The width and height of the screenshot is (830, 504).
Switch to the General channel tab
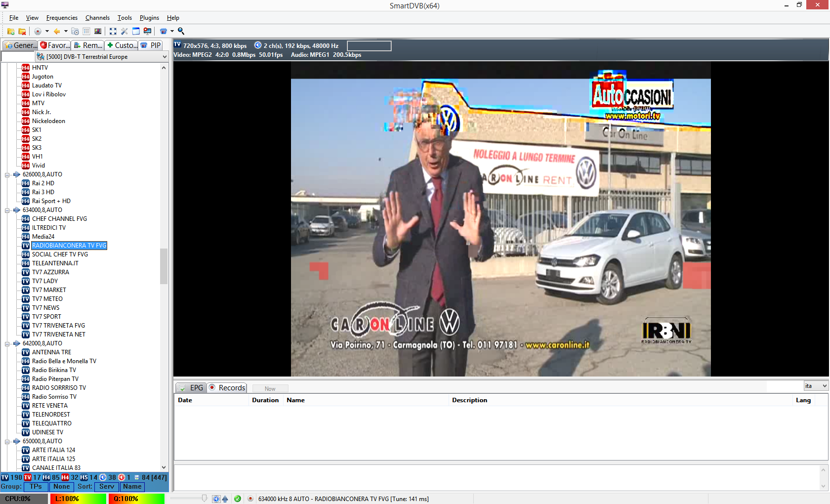(21, 45)
